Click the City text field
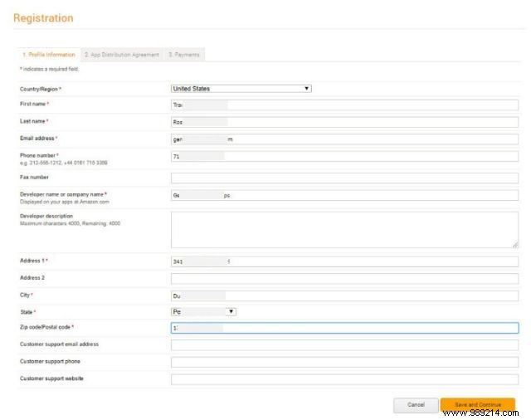 [344, 295]
